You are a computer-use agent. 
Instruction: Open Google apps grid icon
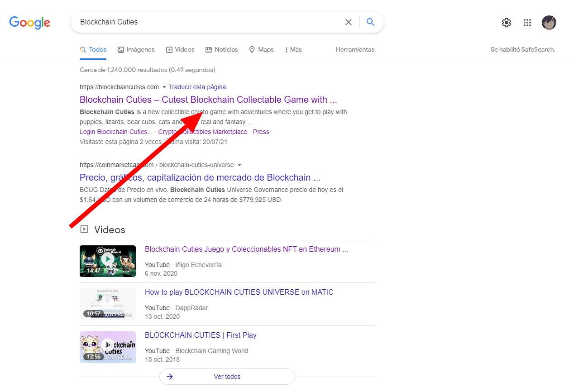click(527, 23)
